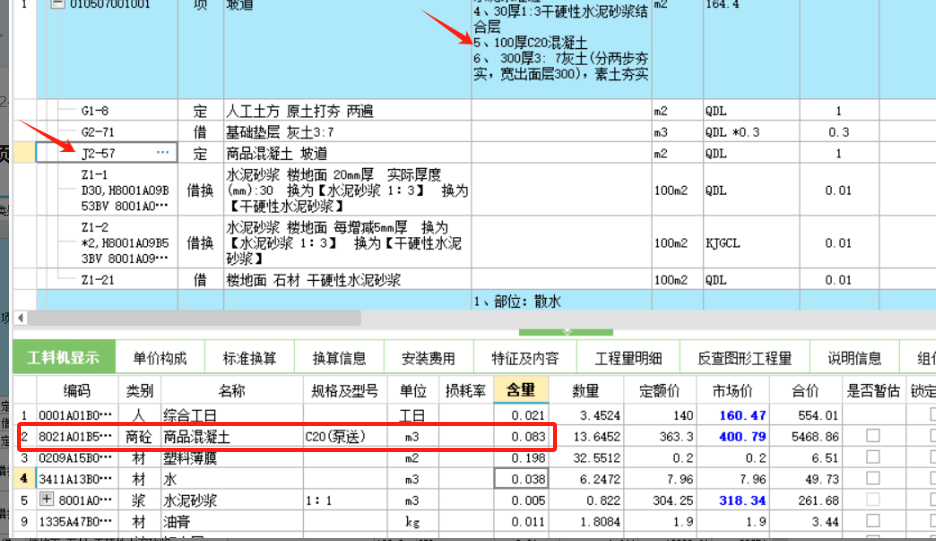Screen dimensions: 936x541
Task: Collapse the 010507001001 item tree node
Action: pos(57,4)
